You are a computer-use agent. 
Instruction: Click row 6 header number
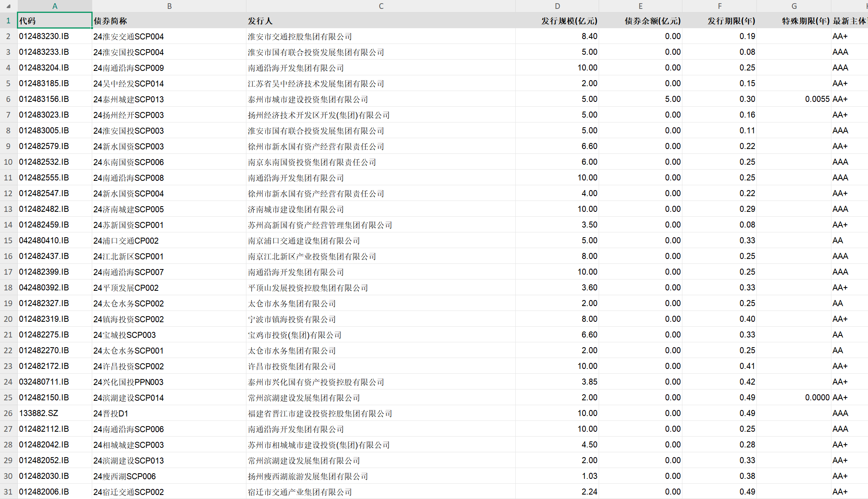coord(8,99)
